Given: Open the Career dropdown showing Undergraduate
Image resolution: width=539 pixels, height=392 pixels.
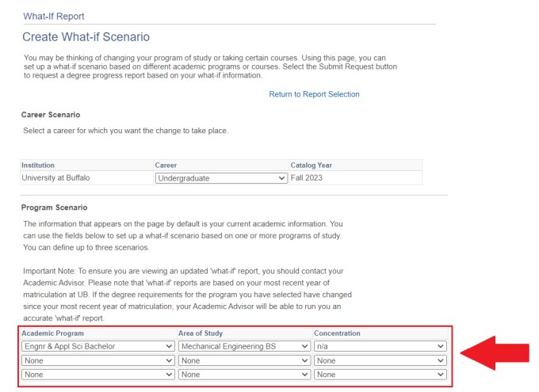Looking at the screenshot, I should (221, 178).
